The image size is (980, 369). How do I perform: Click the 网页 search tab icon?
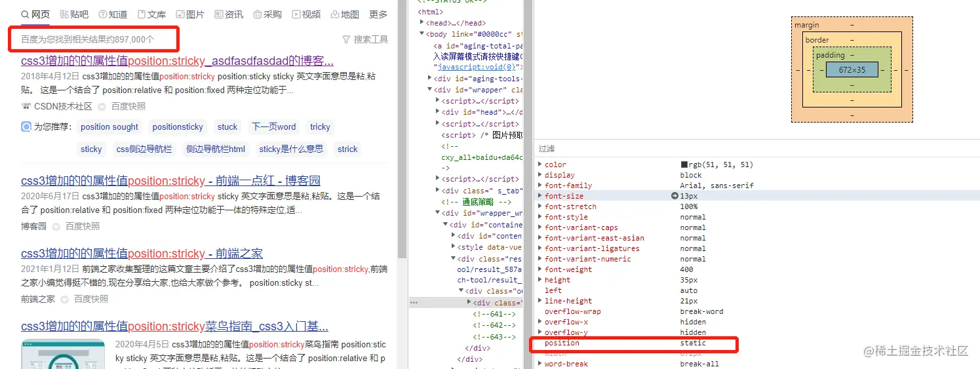pos(25,14)
